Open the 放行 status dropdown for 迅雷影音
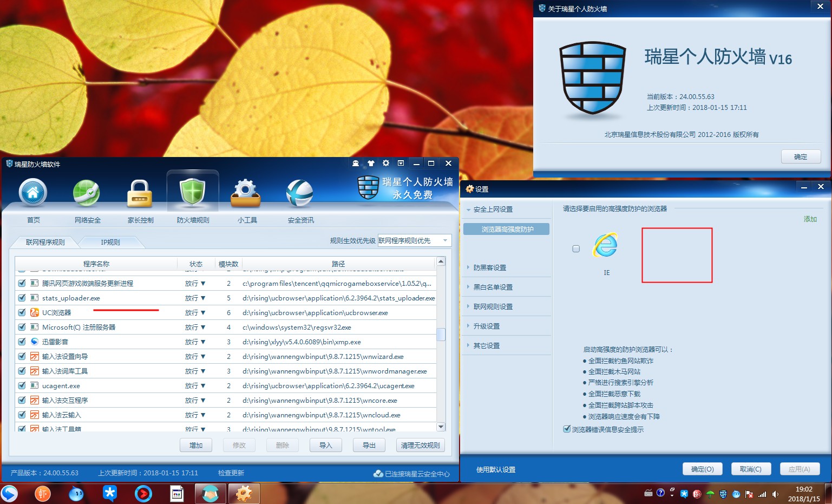The height and width of the screenshot is (504, 832). pos(195,342)
